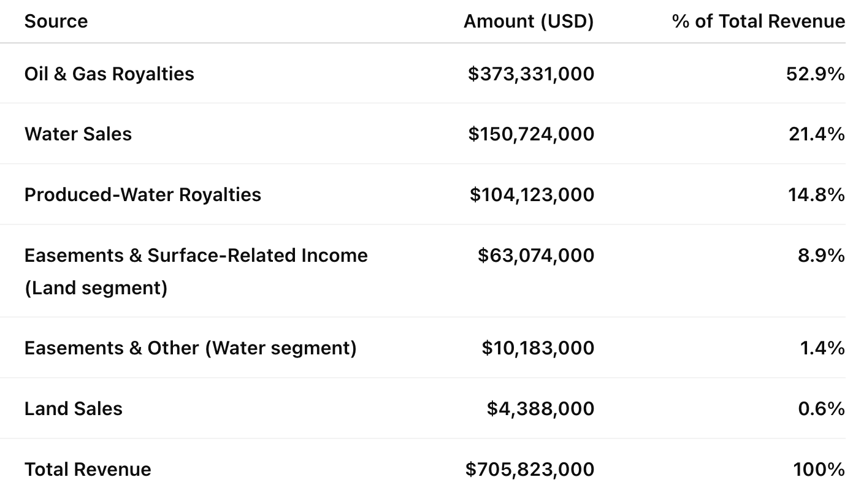Click the Water Sales row label

(78, 134)
